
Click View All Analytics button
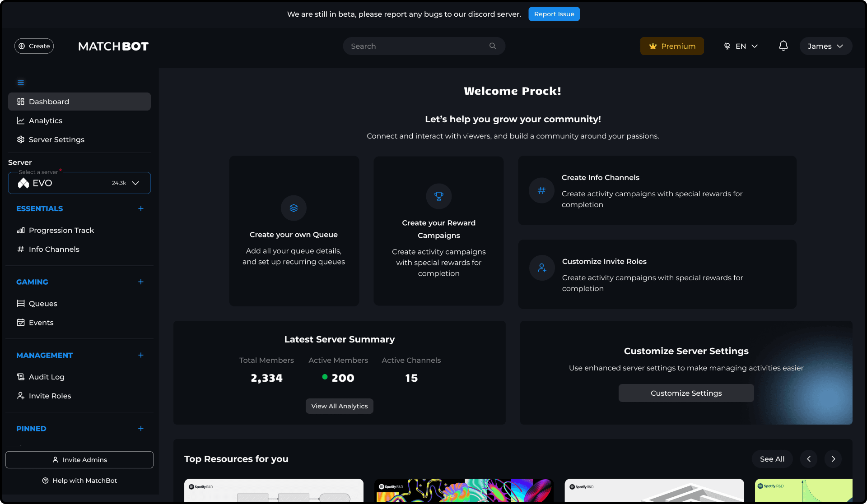pos(339,406)
